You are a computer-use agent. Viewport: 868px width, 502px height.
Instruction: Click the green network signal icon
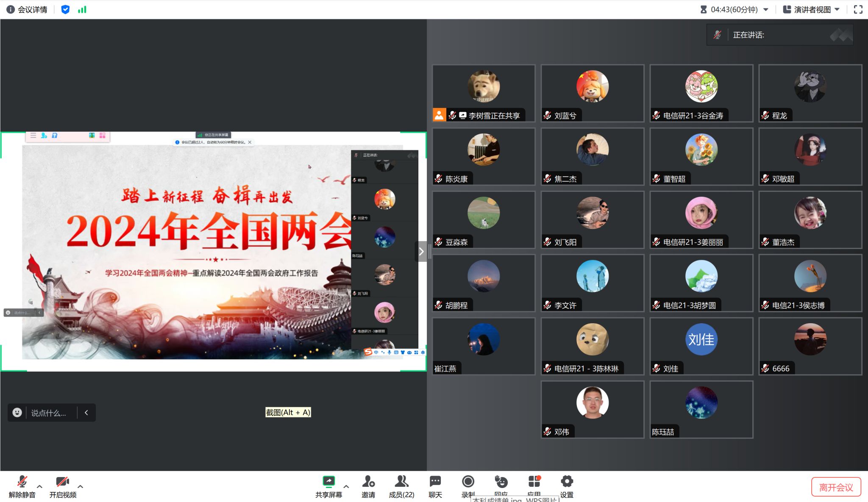click(82, 9)
